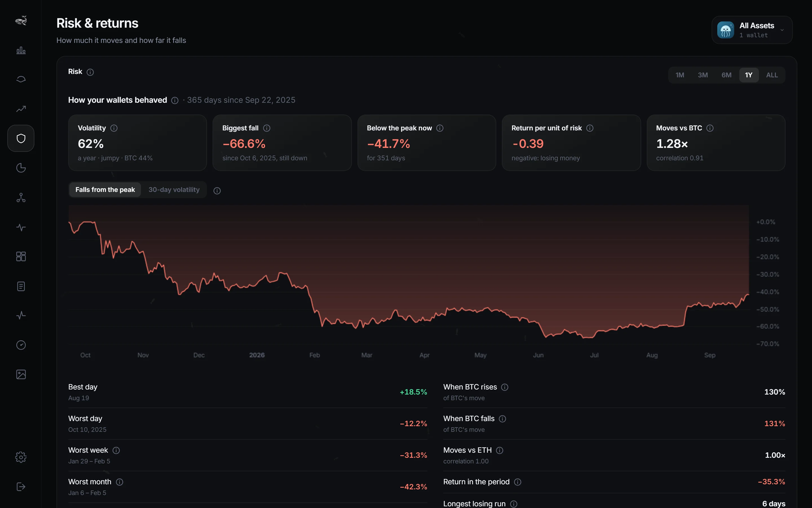Select the ALL time range

pyautogui.click(x=772, y=75)
